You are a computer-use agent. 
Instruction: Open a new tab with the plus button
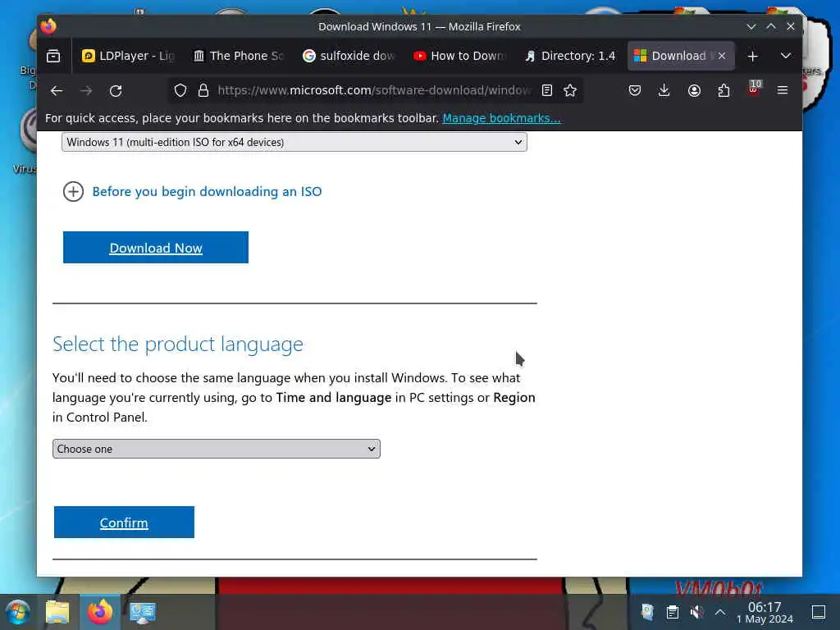point(753,57)
